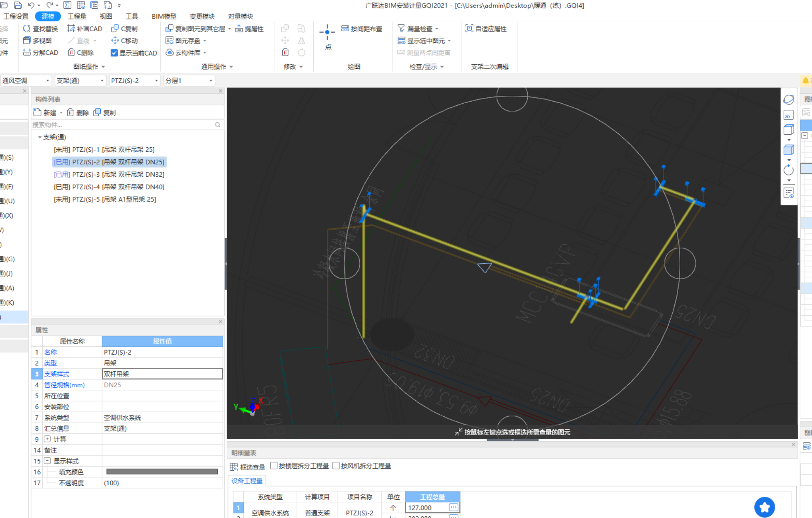This screenshot has width=812, height=518.
Task: Select PTZJ(S)-3 双杆吊架 DN32 item
Action: [109, 175]
